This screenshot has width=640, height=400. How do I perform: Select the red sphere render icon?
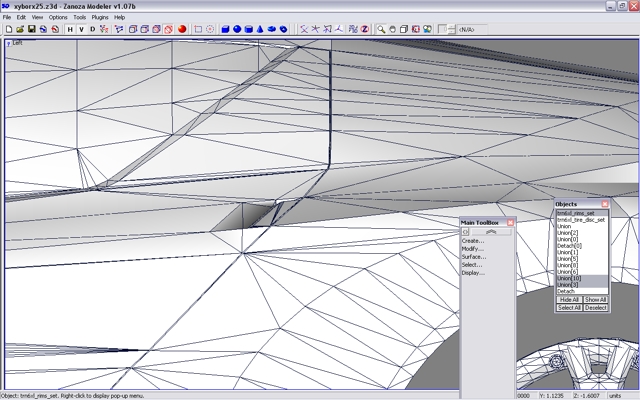tap(182, 29)
